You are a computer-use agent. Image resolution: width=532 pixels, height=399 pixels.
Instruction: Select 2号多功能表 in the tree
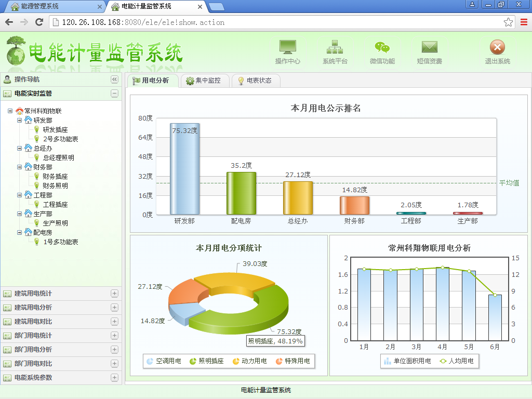60,139
